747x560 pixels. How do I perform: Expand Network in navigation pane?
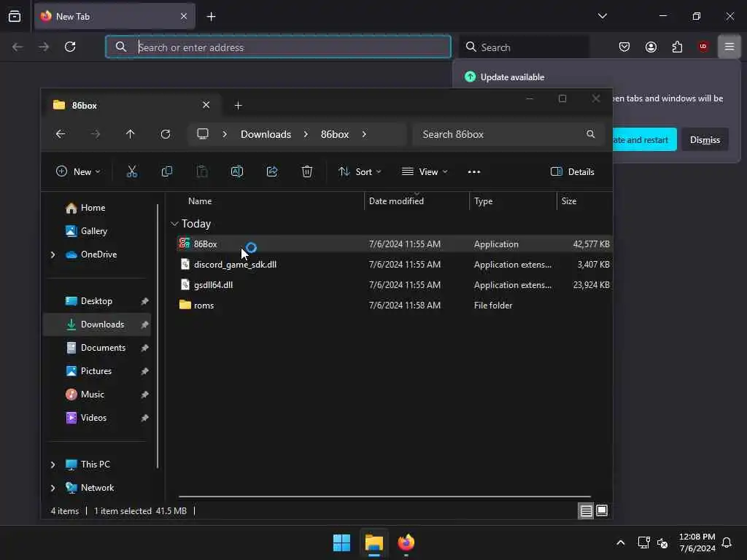(x=53, y=488)
